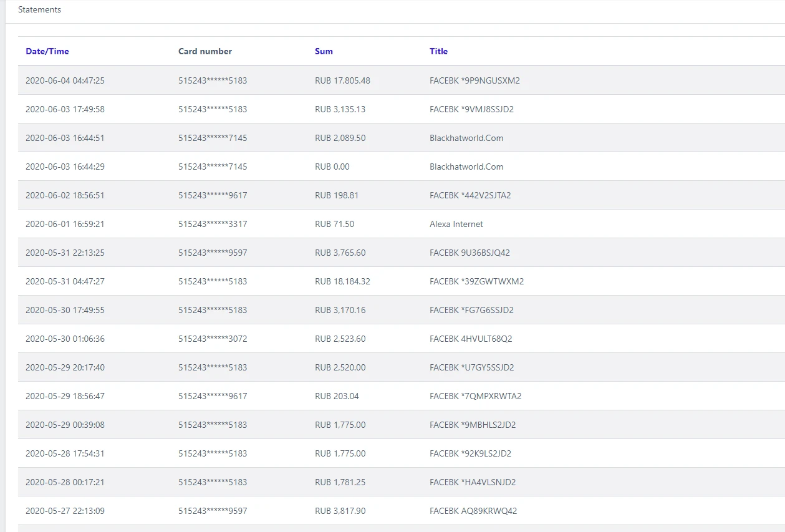The height and width of the screenshot is (532, 785).
Task: Select the FACEBK *442V2SJTA2 transaction
Action: [x=402, y=195]
